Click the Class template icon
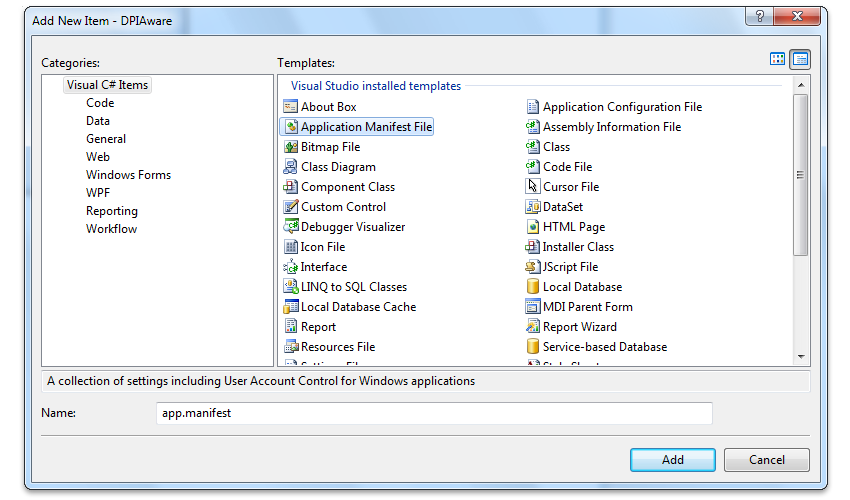The height and width of the screenshot is (500, 850). [533, 147]
